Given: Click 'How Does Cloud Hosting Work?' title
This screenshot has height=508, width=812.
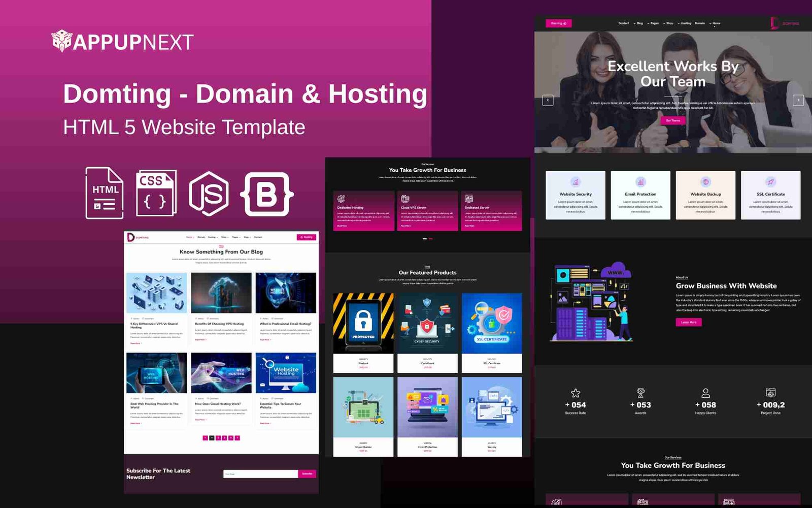Looking at the screenshot, I should pos(218,404).
